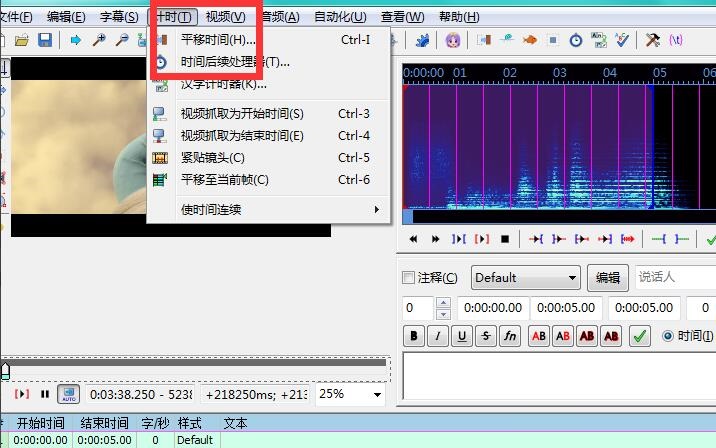
Task: Open the 字幕(S) menu
Action: [119, 17]
